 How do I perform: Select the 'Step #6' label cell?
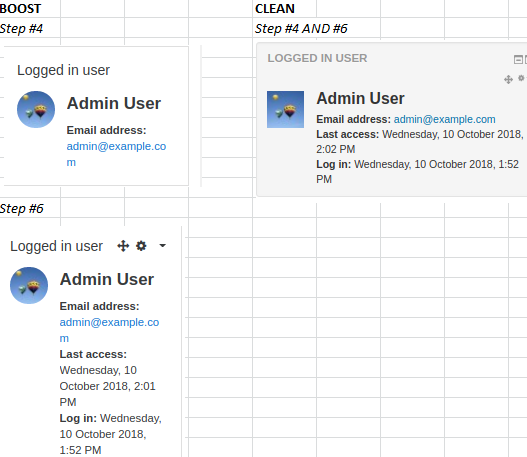pos(22,208)
